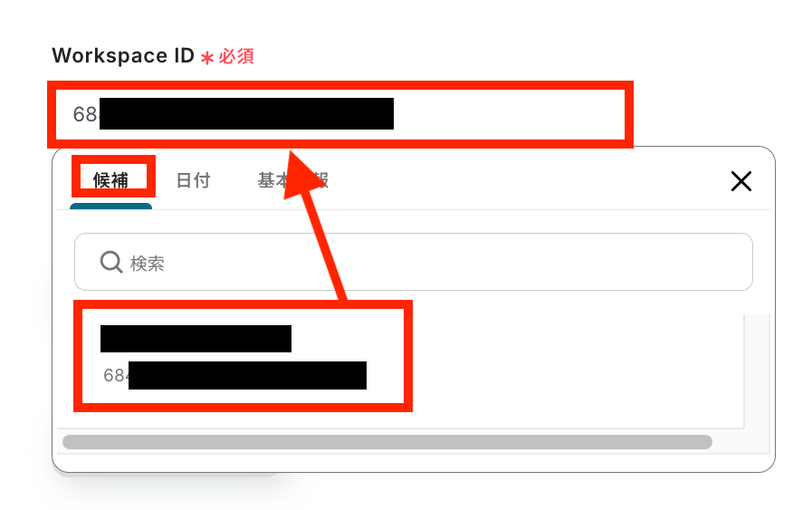
Task: Click the Workspace ID label text
Action: pyautogui.click(x=123, y=55)
